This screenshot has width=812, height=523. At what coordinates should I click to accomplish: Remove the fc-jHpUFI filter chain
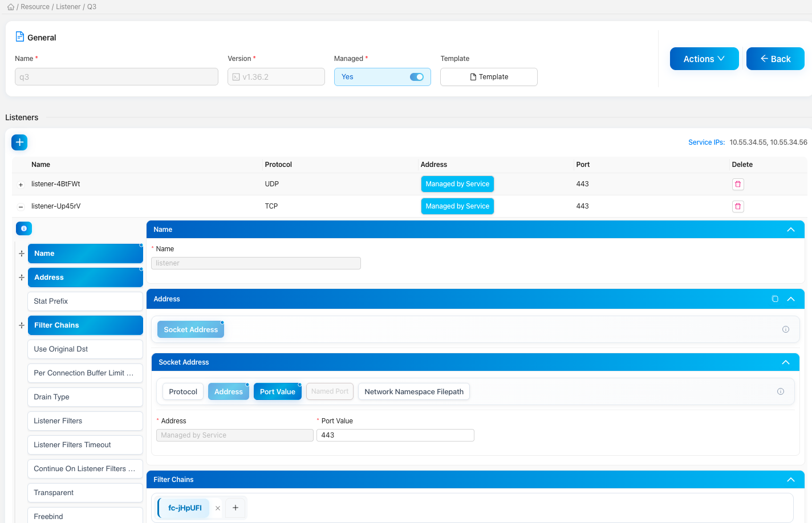218,508
